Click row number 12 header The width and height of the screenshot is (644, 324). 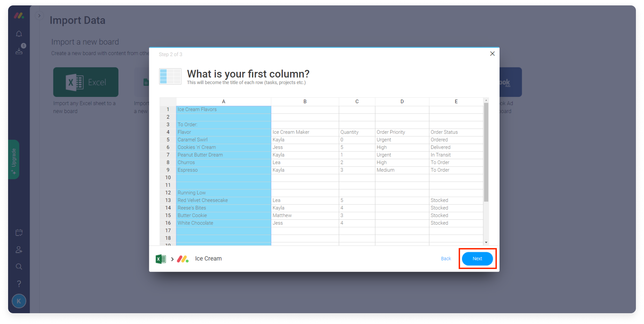coord(168,193)
